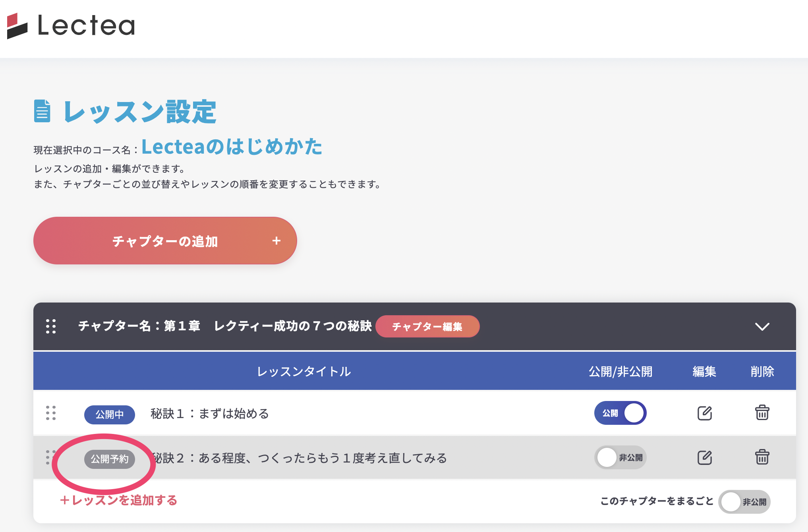Click the chapter drag handle icon

coord(51,326)
